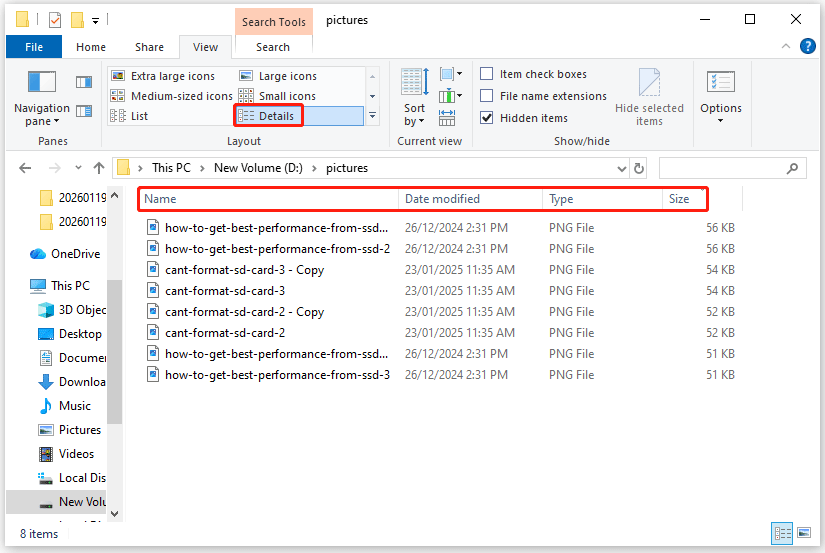Select This PC in navigation pane
Image resolution: width=825 pixels, height=553 pixels.
tap(60, 286)
